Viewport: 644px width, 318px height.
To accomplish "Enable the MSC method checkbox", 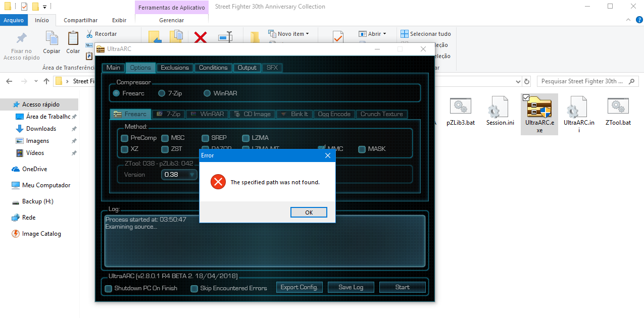I will tap(165, 138).
